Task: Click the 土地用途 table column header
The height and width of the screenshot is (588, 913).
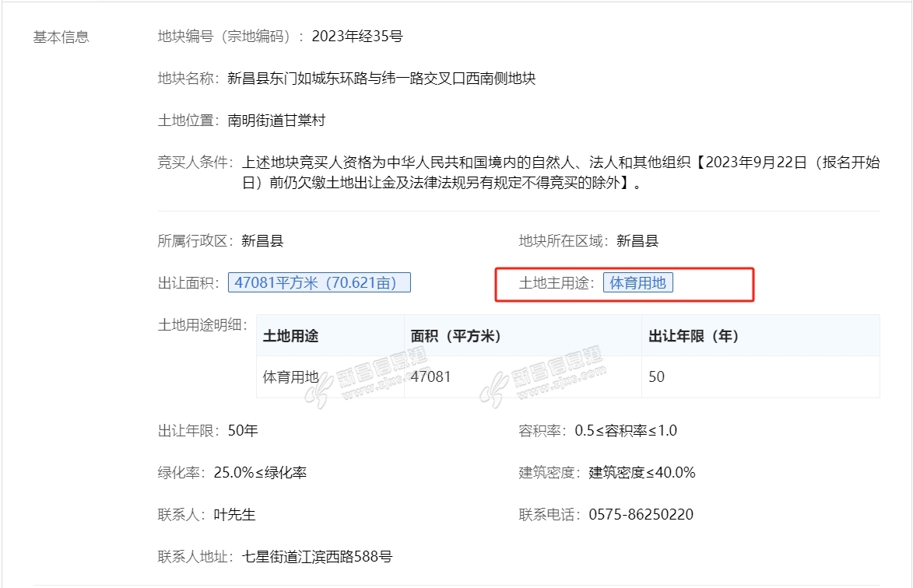Action: coord(290,336)
